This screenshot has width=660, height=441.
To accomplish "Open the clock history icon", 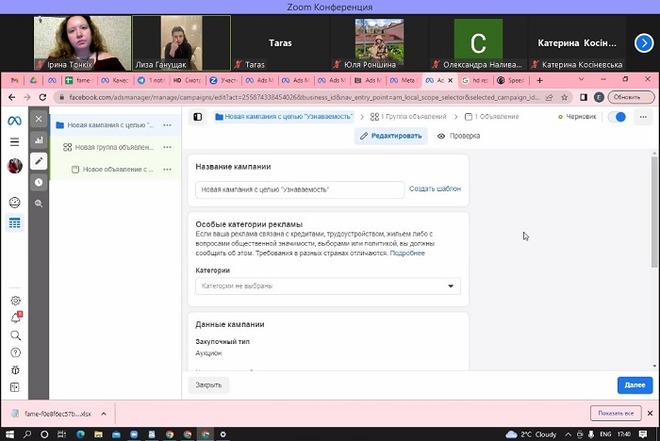I will point(39,182).
